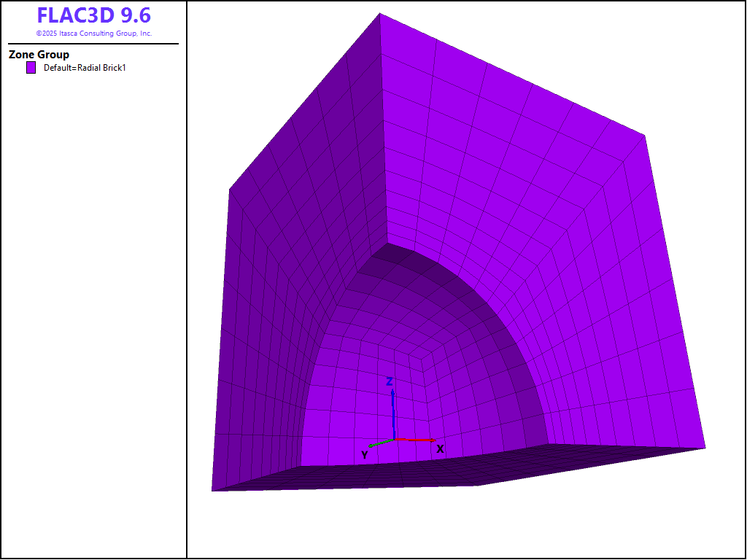
Task: Click the purple Zone Group legend swatch
Action: (x=31, y=68)
